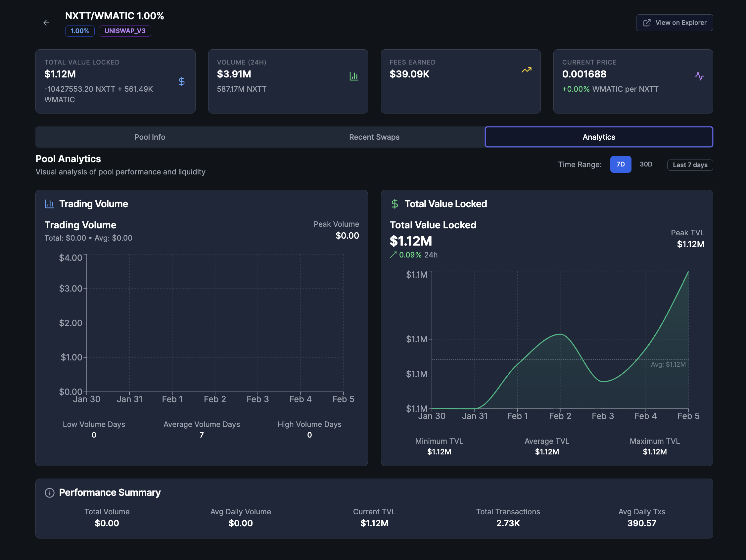
Task: Click the View on Explorer button
Action: pyautogui.click(x=674, y=22)
